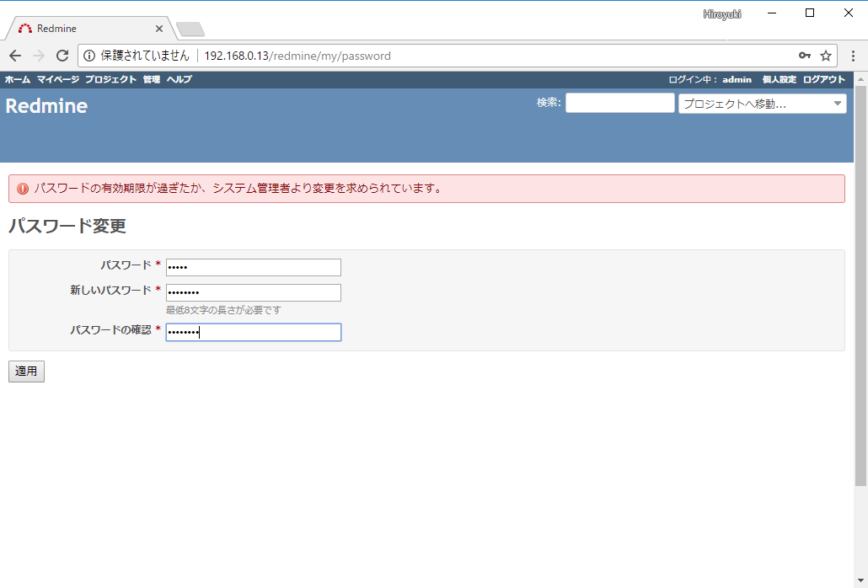Click the 保護されていません security label
The height and width of the screenshot is (588, 868).
point(144,56)
